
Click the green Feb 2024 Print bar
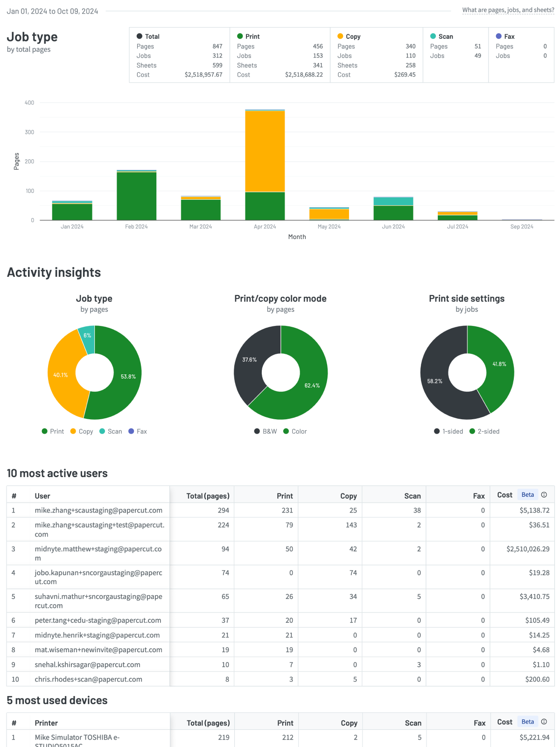click(136, 196)
